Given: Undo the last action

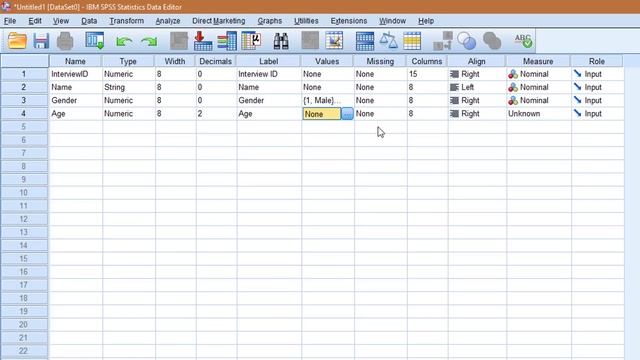Looking at the screenshot, I should tap(124, 41).
